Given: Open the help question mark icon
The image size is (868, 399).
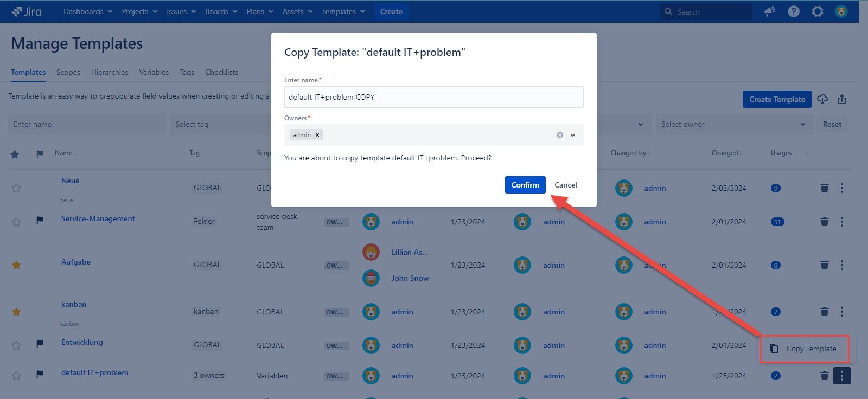Looking at the screenshot, I should 794,11.
